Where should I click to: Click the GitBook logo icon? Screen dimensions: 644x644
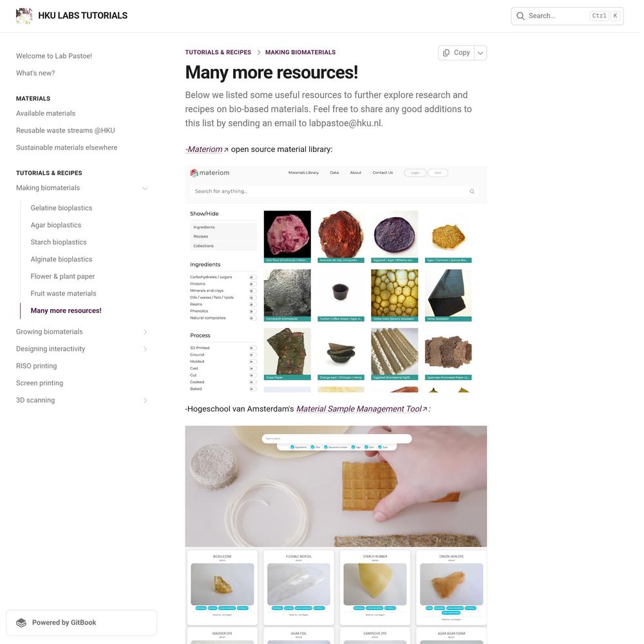tap(21, 623)
